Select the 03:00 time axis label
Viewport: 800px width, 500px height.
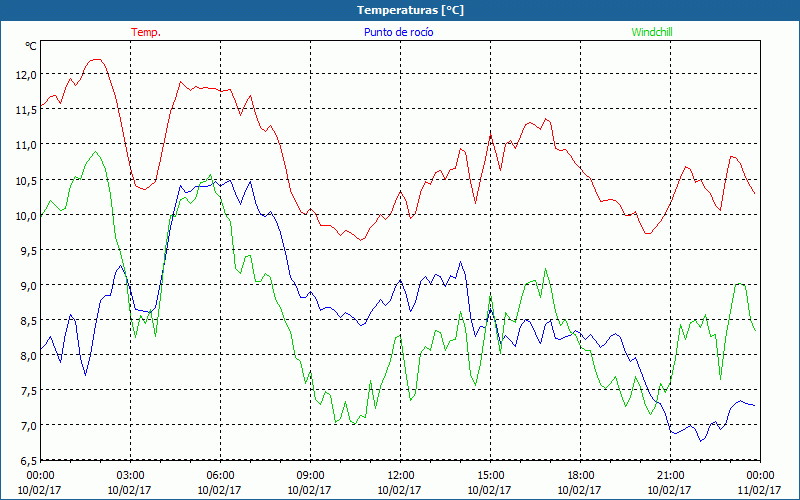pyautogui.click(x=130, y=475)
